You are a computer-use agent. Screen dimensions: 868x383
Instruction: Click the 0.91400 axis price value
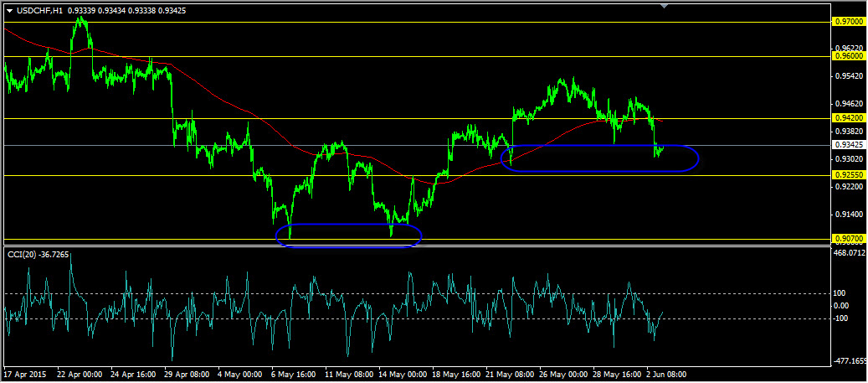pos(850,215)
